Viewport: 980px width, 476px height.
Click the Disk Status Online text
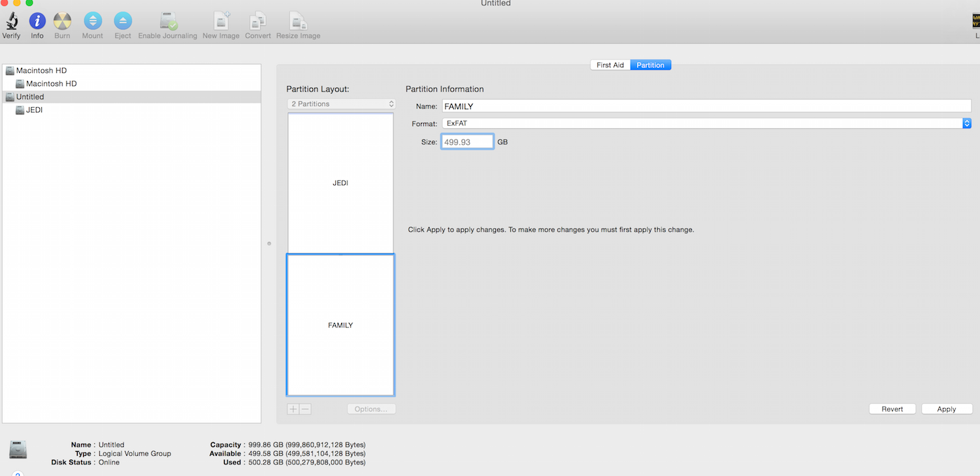coord(109,462)
